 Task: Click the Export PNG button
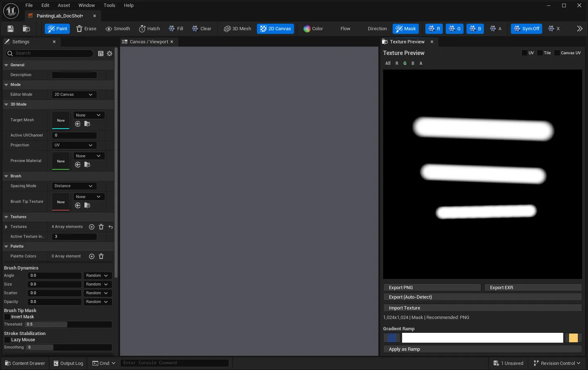(432, 288)
